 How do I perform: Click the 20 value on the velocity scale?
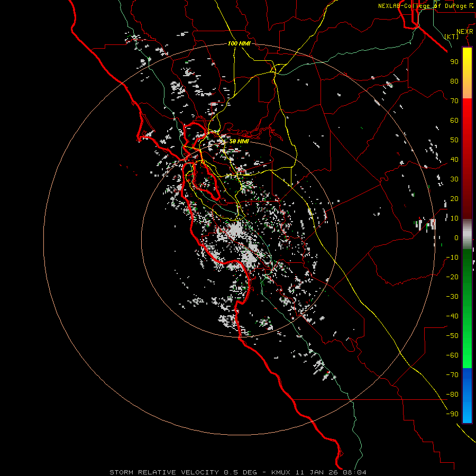coord(454,198)
